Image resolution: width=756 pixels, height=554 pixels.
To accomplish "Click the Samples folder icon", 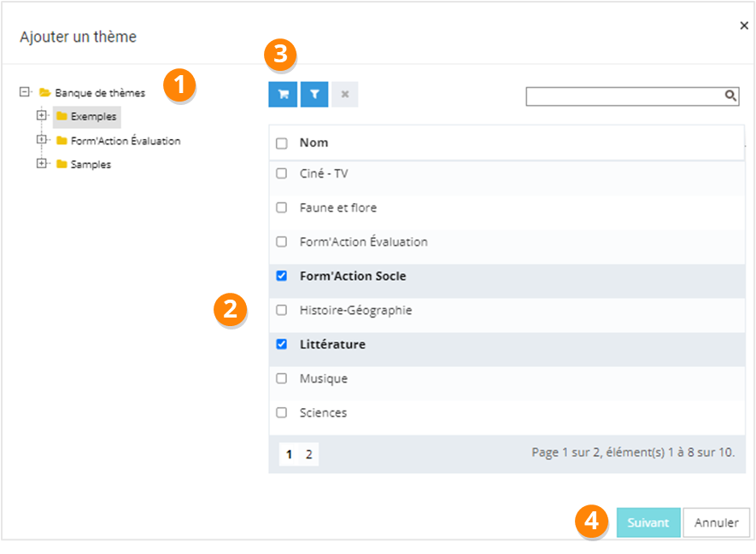I will coord(62,164).
